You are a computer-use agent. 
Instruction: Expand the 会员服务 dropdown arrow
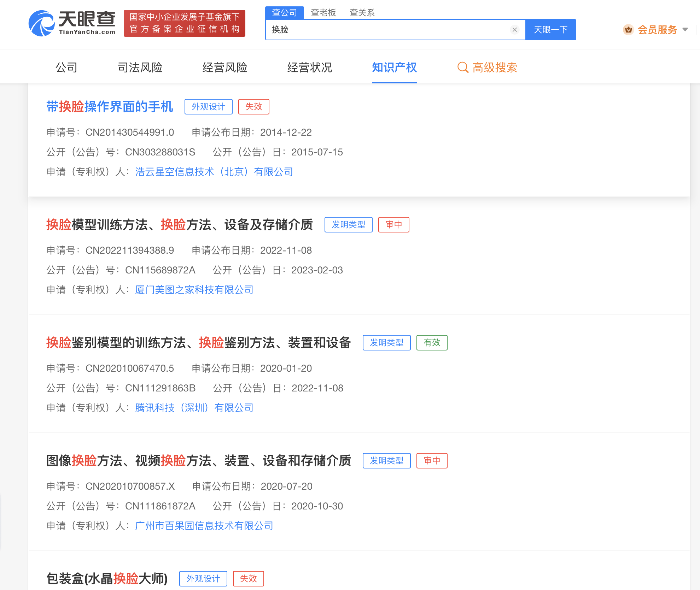685,30
